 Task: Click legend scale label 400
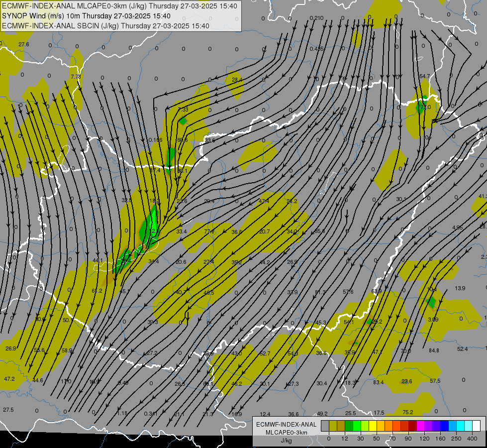472,439
